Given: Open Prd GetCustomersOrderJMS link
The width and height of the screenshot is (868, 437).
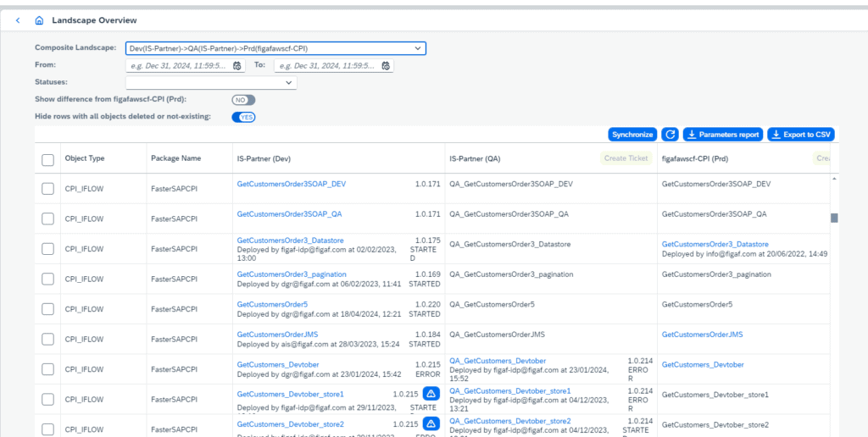Looking at the screenshot, I should point(703,335).
